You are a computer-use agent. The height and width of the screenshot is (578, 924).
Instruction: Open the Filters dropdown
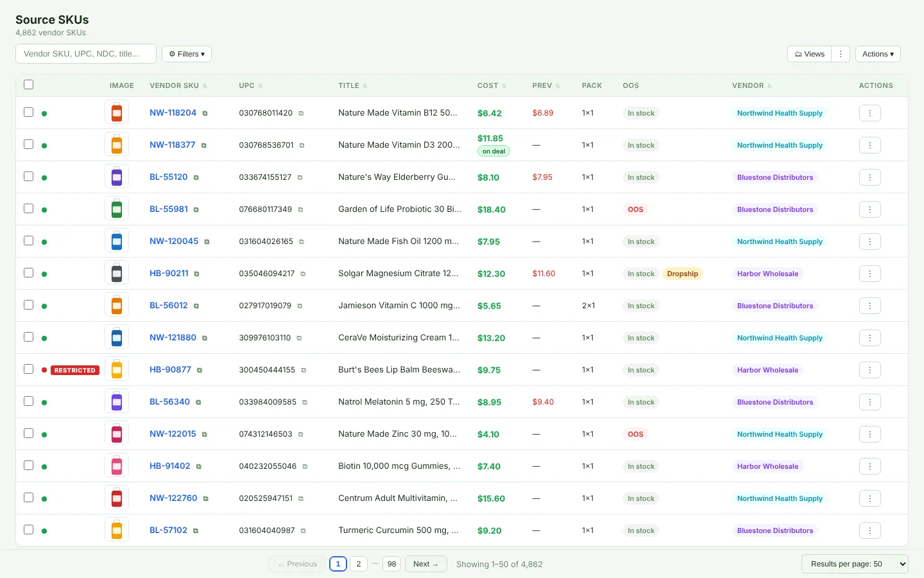pos(187,54)
